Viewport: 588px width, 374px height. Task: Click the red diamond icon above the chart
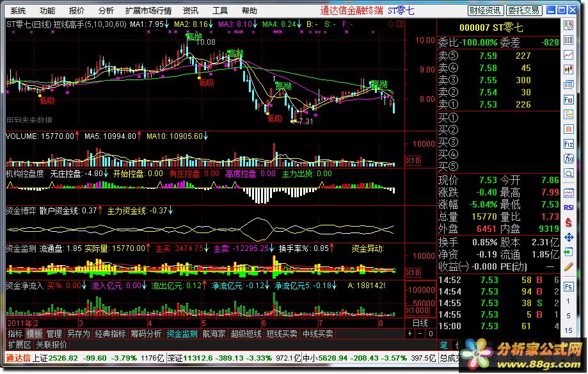tap(391, 24)
